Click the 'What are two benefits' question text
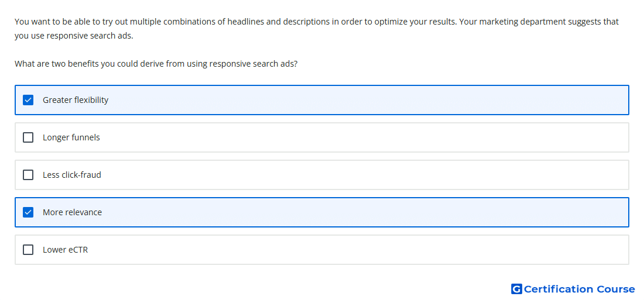The width and height of the screenshot is (644, 300). [156, 64]
